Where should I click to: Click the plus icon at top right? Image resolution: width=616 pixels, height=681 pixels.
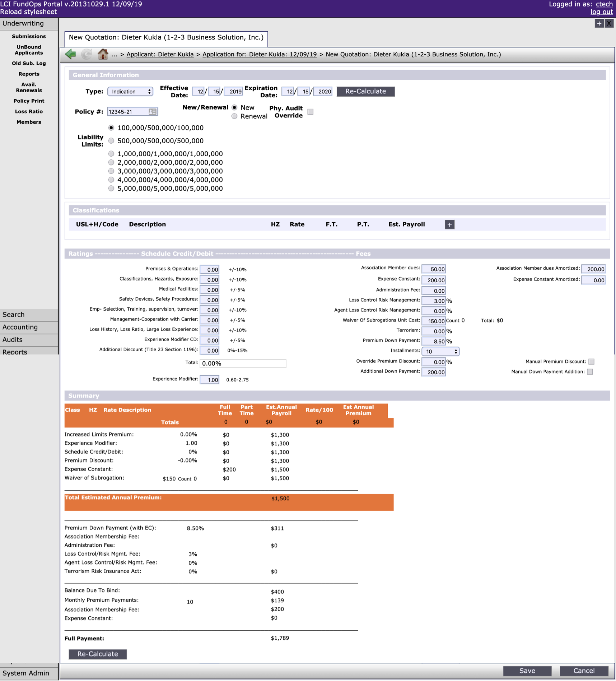599,24
